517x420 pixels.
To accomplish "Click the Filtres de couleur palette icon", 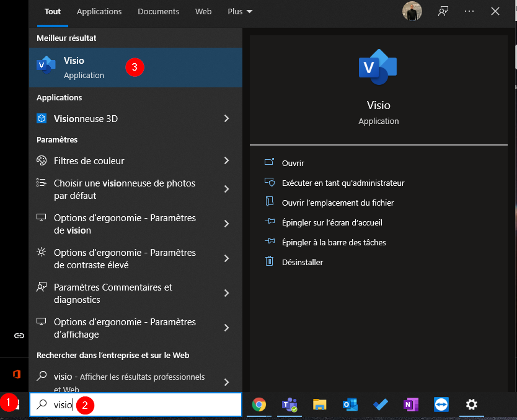I will [42, 161].
